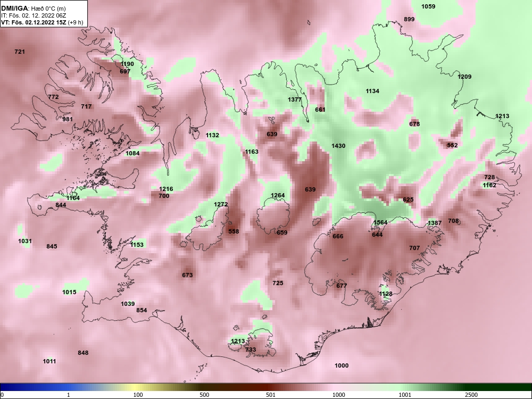Image resolution: width=532 pixels, height=399 pixels.
Task: Click the 625 height value
Action: point(408,200)
